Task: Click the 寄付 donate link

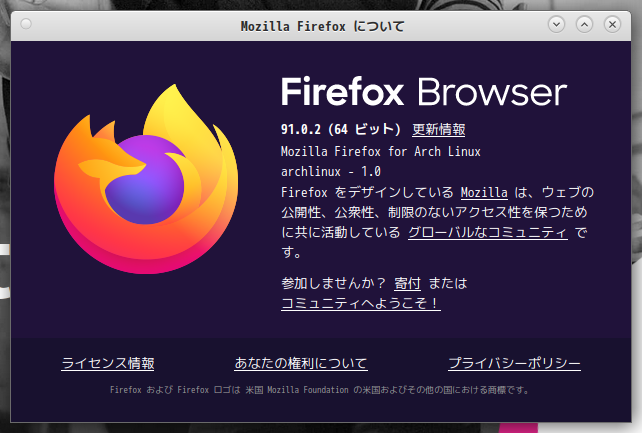Action: pyautogui.click(x=407, y=283)
